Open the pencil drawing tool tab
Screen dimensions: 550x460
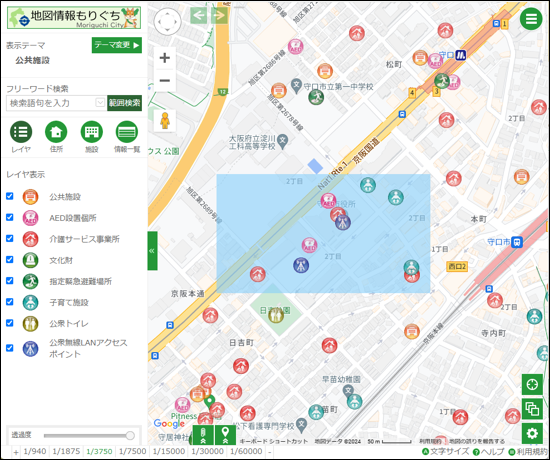point(203,435)
